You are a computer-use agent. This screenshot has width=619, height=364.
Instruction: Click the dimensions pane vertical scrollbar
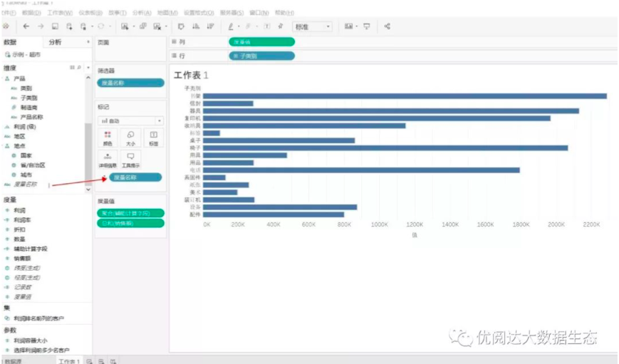[88, 153]
